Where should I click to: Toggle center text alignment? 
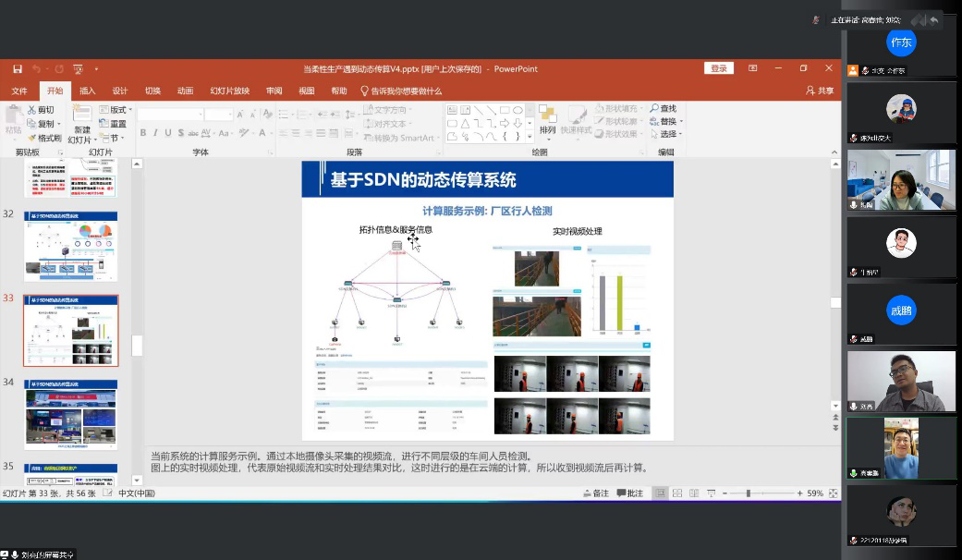point(296,133)
